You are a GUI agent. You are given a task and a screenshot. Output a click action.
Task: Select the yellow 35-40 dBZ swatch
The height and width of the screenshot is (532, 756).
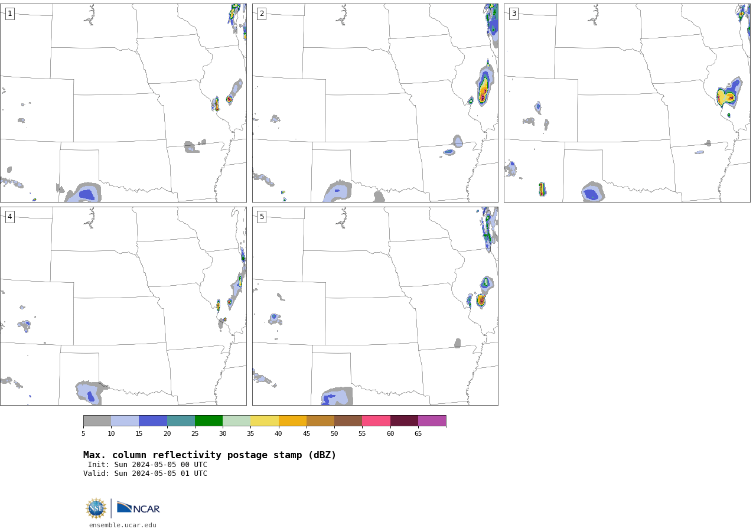pos(265,421)
